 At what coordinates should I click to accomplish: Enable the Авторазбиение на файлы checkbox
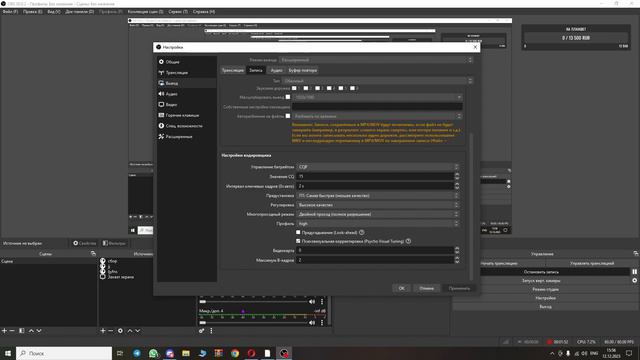coord(288,116)
